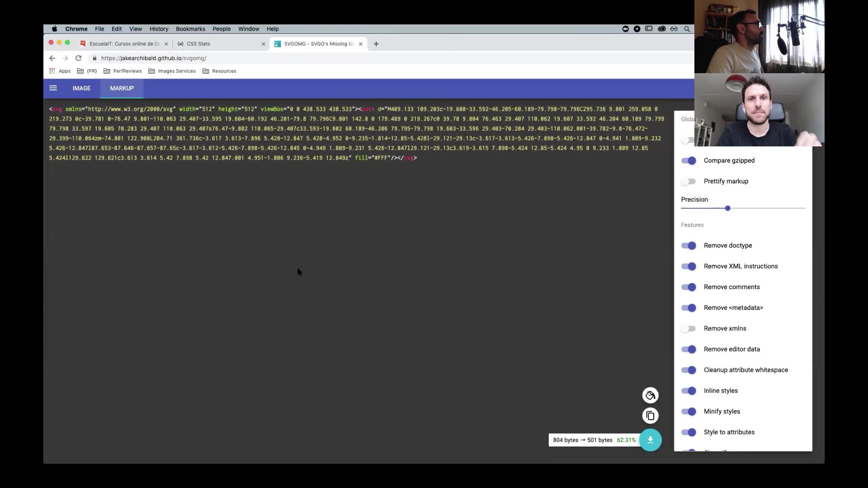868x488 pixels.
Task: Open the Chrome application menu
Action: pos(76,29)
